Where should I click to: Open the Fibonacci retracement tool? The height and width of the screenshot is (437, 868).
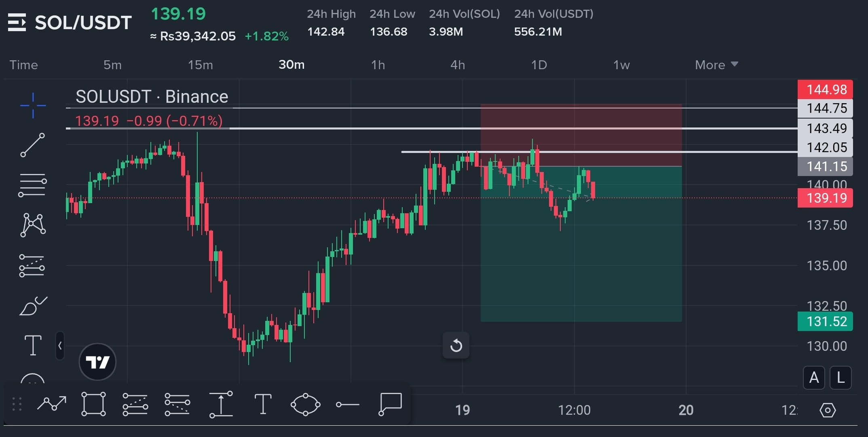pos(32,185)
